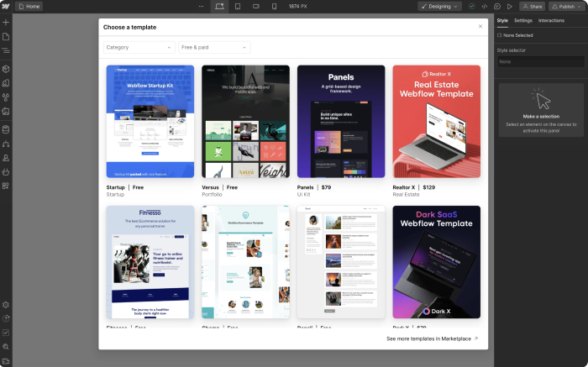Click the Preview play icon
Image resolution: width=588 pixels, height=367 pixels.
(510, 7)
